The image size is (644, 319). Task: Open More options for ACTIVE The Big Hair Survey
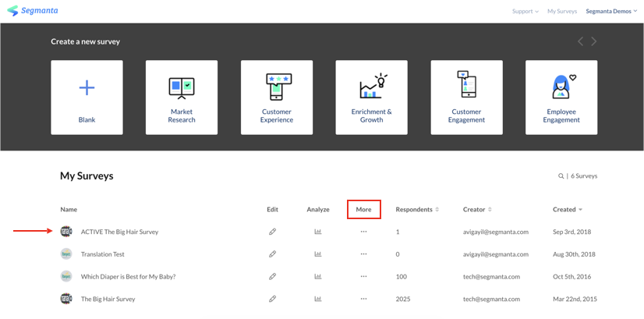pyautogui.click(x=363, y=232)
